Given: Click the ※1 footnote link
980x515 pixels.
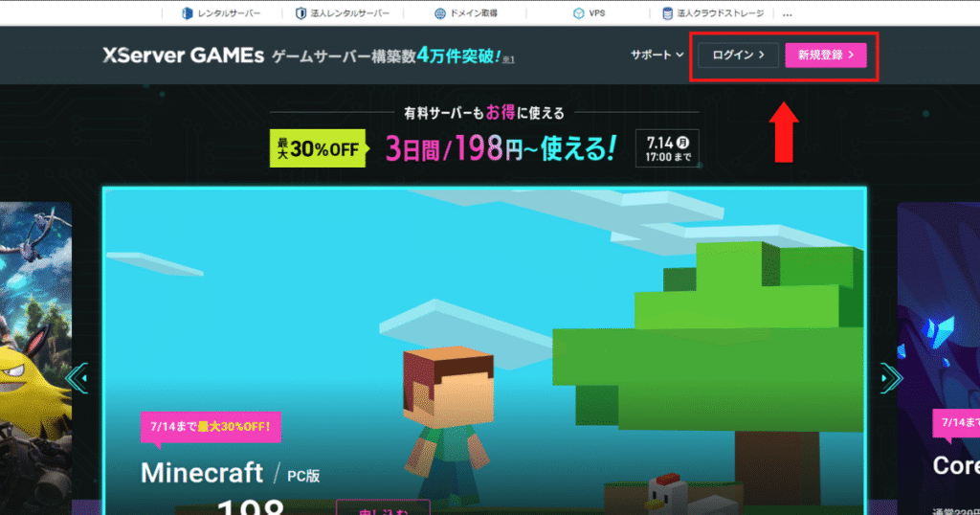Looking at the screenshot, I should click(x=509, y=59).
